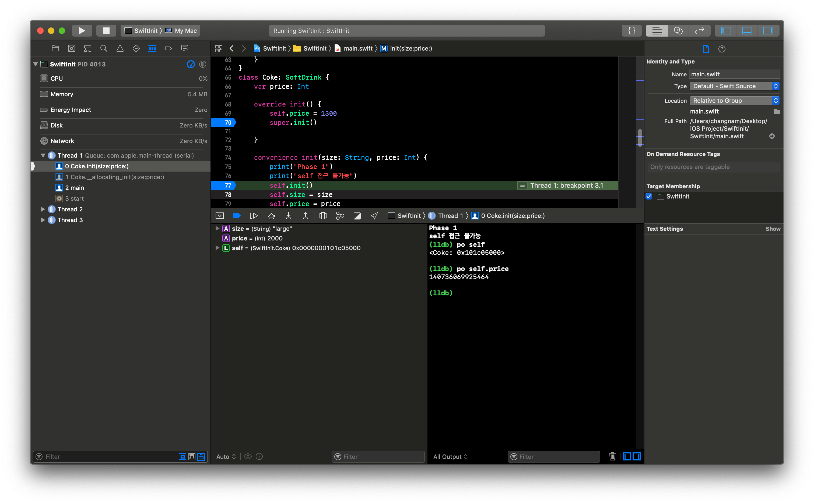The image size is (814, 504).
Task: Toggle the breakpoint activation button in debug bar
Action: click(x=237, y=216)
